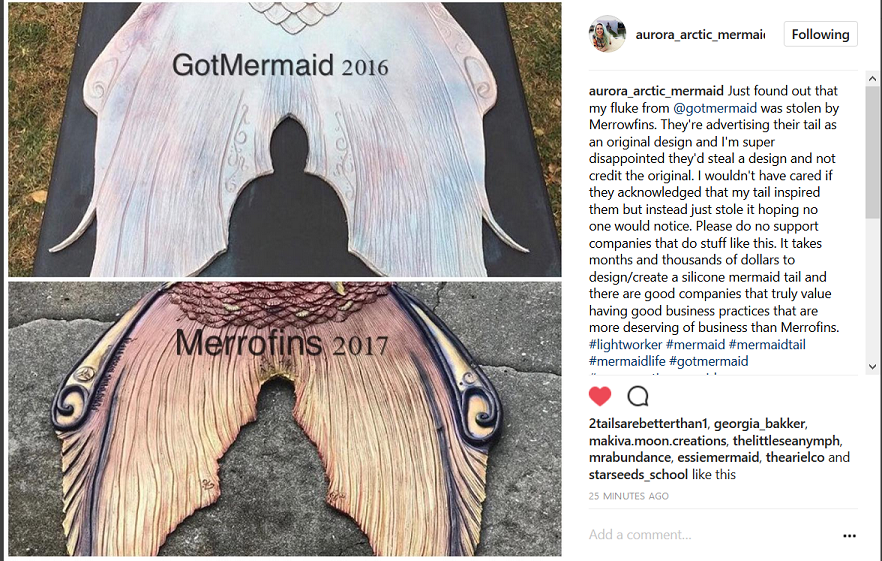Open the three-dots more options menu
Image resolution: width=882 pixels, height=561 pixels.
click(x=849, y=536)
